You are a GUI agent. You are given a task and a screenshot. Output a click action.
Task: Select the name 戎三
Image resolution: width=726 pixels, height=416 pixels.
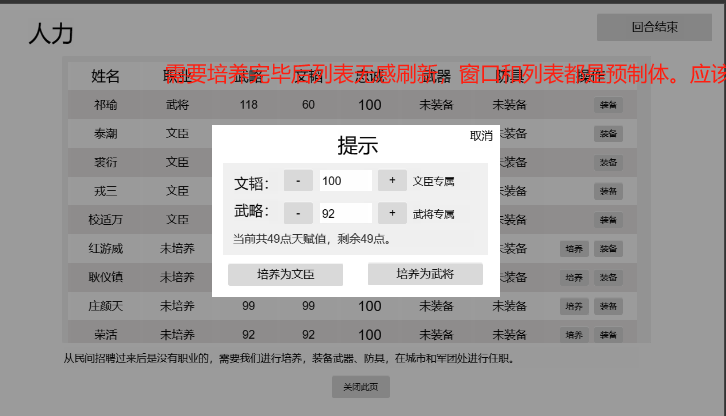click(x=106, y=191)
